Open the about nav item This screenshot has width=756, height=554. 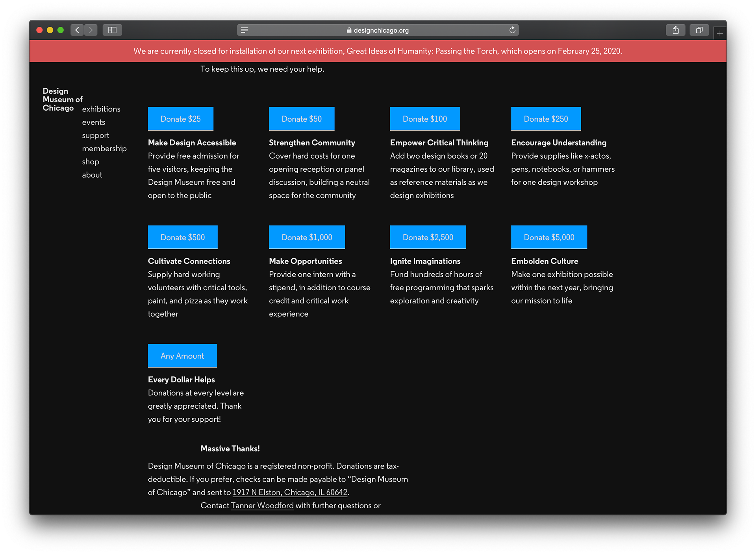[92, 175]
